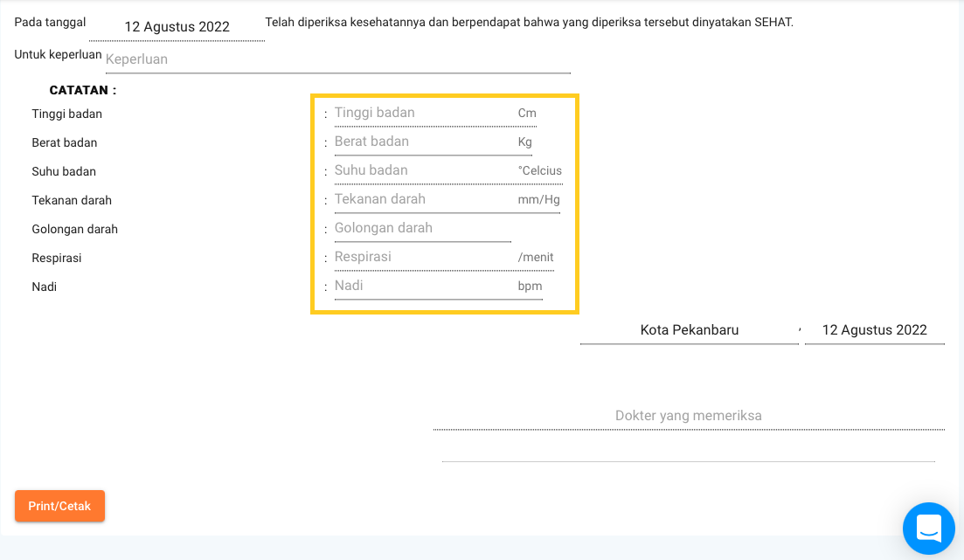Click the Berat badan row label
This screenshot has height=560, width=964.
(65, 142)
